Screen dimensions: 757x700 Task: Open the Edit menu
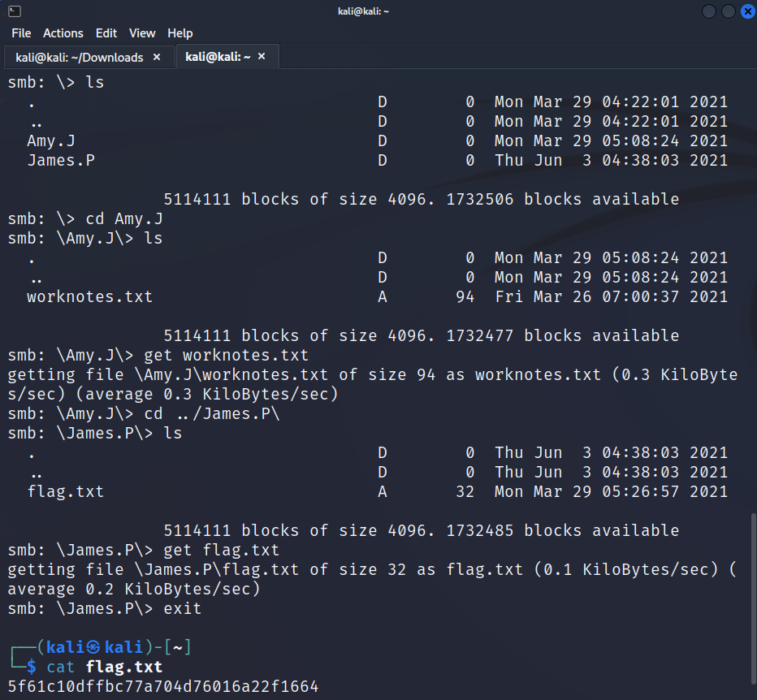click(x=106, y=33)
